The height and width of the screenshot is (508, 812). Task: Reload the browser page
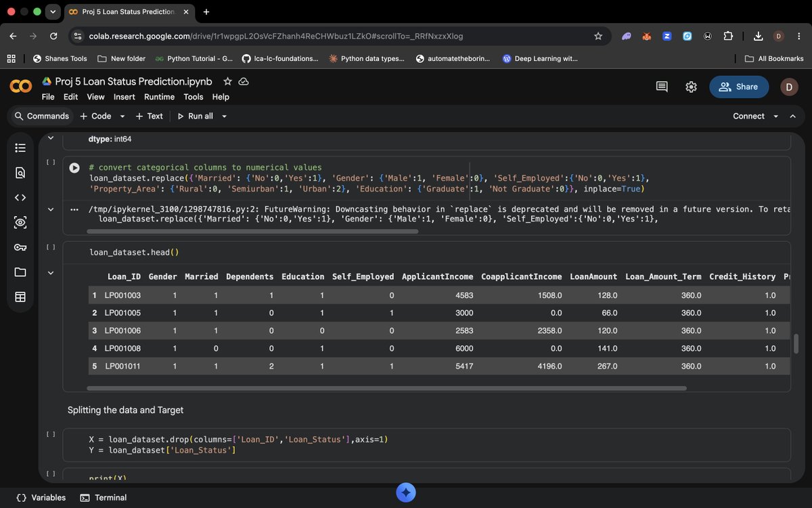click(53, 36)
